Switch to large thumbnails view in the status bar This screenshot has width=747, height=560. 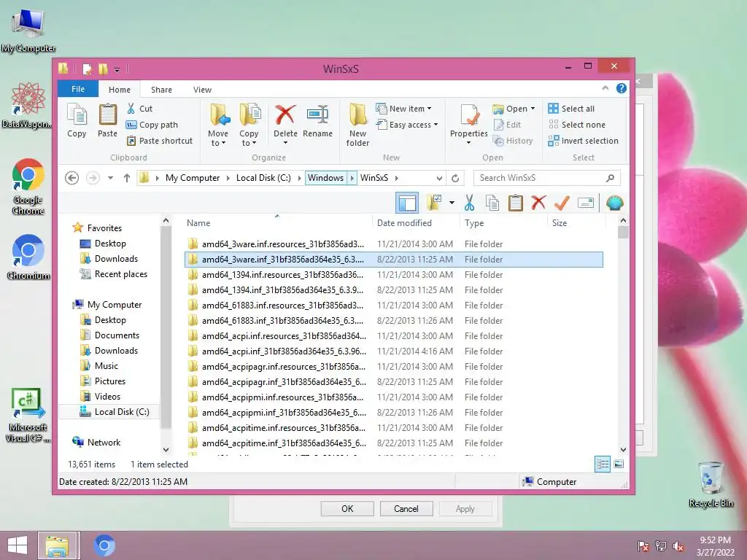(x=619, y=464)
